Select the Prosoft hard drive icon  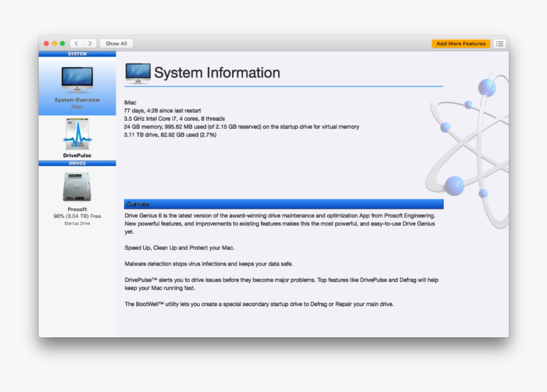[x=77, y=187]
